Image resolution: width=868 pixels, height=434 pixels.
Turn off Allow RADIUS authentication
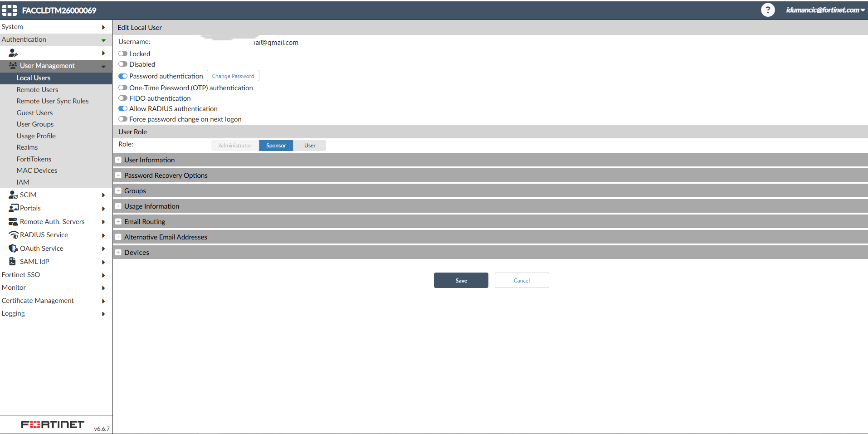[x=123, y=109]
